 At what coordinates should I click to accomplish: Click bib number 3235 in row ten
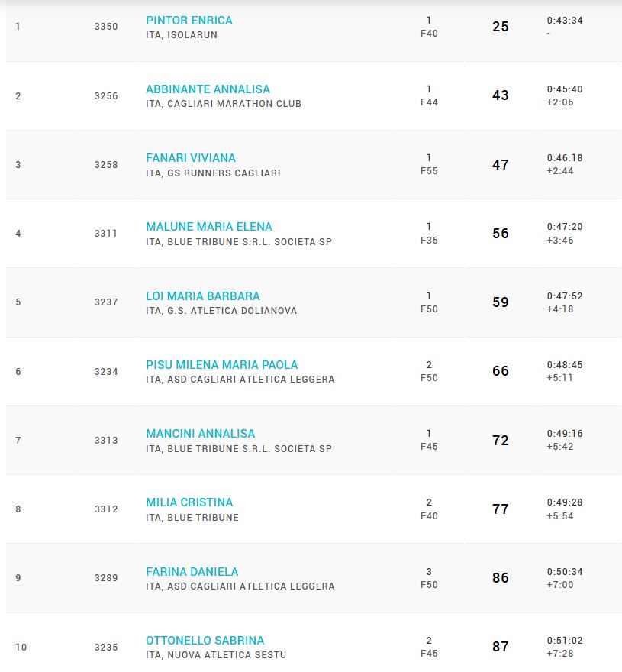[106, 647]
